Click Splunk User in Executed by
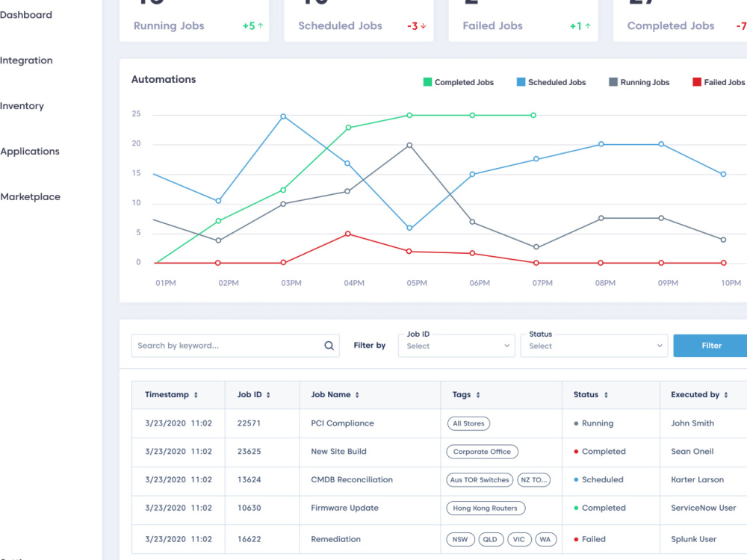Viewport: 747px width, 560px height. [x=693, y=540]
